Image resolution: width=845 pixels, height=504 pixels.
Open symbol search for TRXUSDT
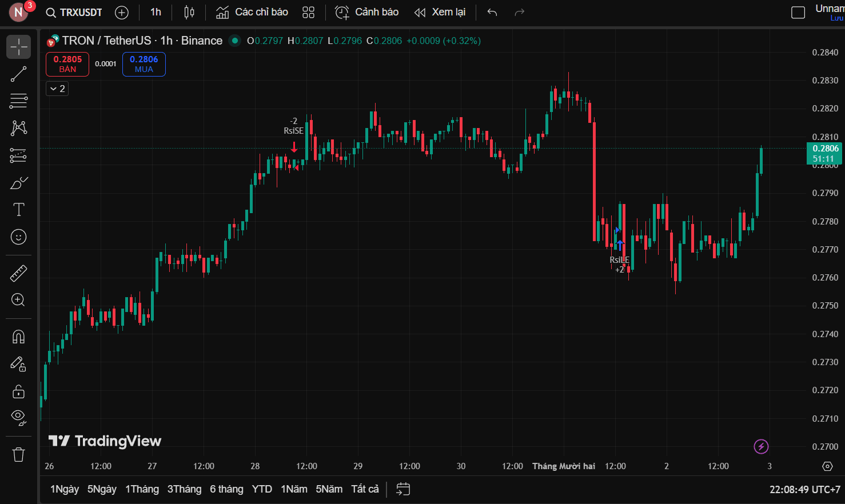click(74, 13)
